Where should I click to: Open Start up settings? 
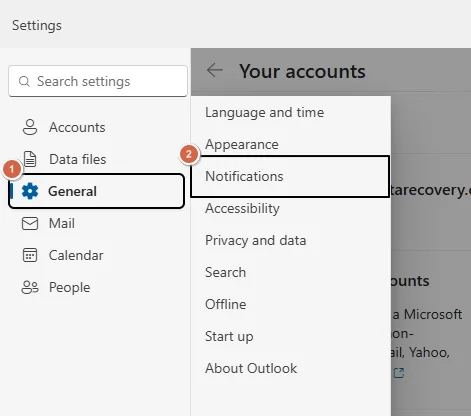pos(291,336)
